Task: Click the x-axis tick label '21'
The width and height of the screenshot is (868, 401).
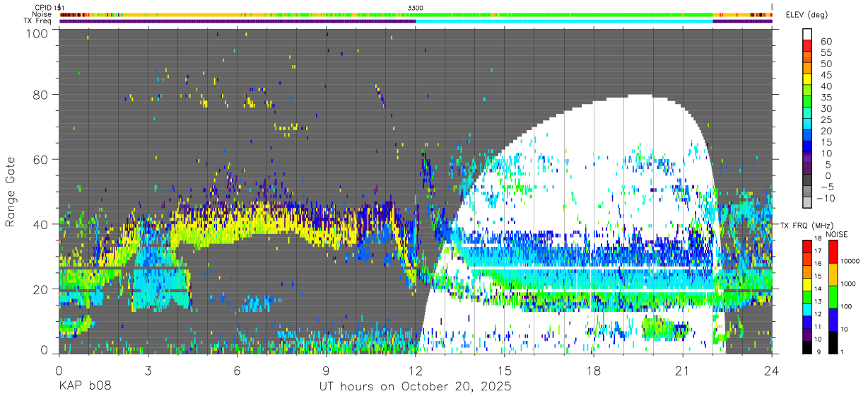Action: pos(683,371)
